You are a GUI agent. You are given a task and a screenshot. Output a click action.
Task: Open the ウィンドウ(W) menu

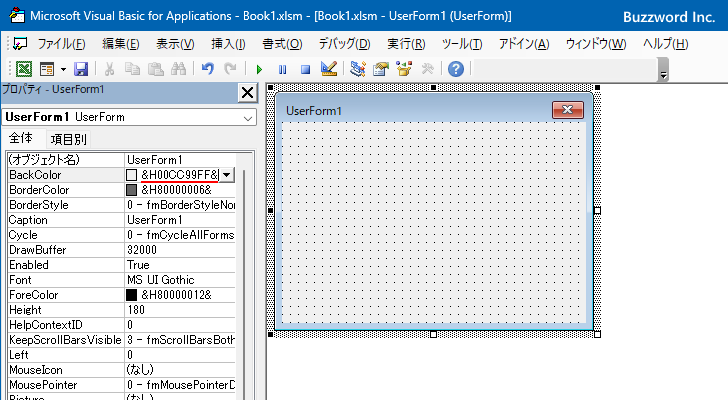tap(596, 44)
